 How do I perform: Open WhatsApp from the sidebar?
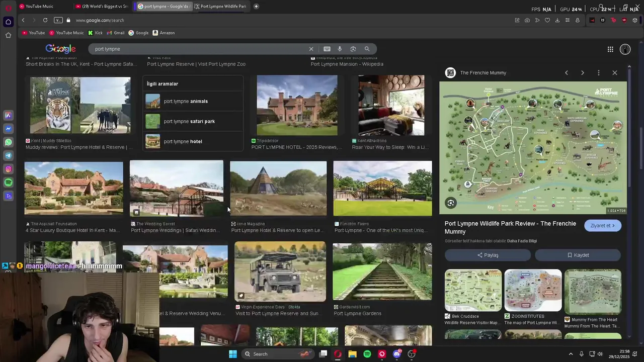tap(8, 142)
